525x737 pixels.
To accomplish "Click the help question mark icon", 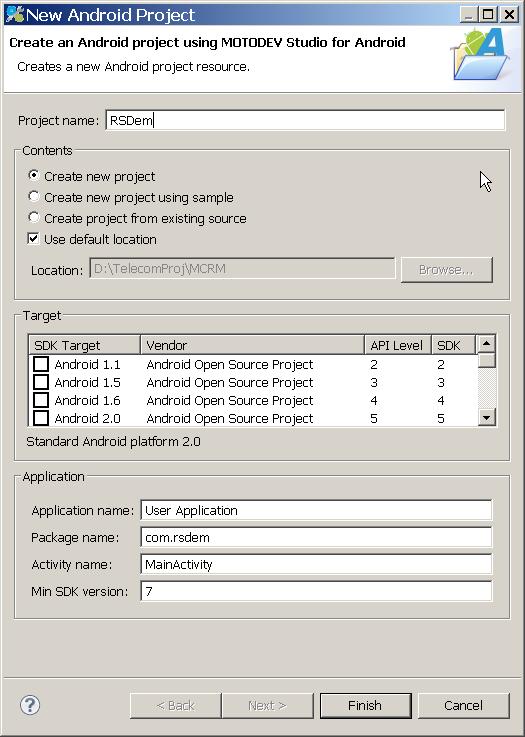I will coord(30,705).
